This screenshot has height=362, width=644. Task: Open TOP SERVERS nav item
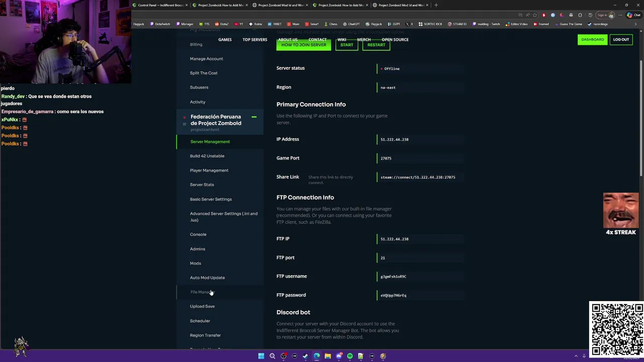tap(255, 40)
